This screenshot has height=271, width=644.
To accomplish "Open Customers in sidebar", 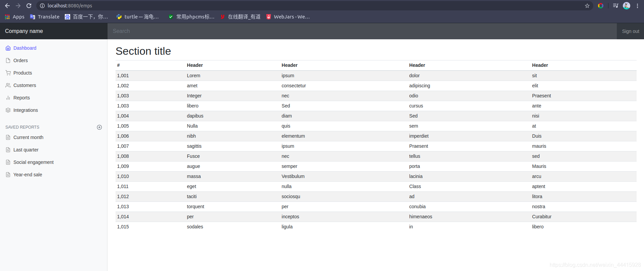I will pyautogui.click(x=25, y=85).
